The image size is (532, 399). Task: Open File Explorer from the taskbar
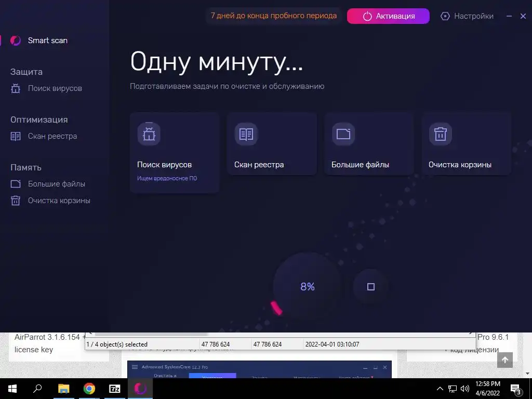[x=64, y=389]
